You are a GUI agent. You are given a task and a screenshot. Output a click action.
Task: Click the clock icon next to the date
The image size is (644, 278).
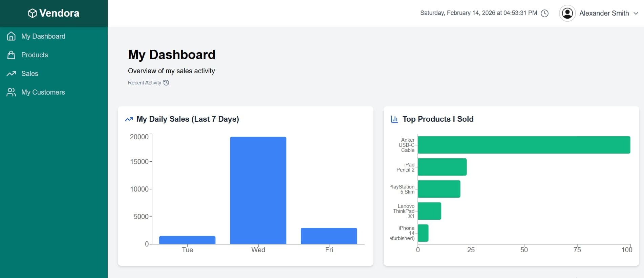pyautogui.click(x=544, y=13)
